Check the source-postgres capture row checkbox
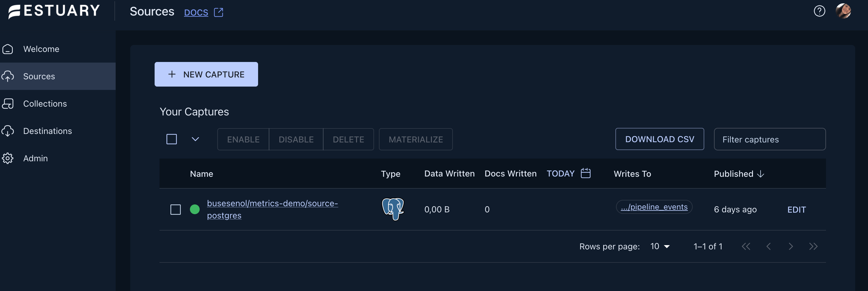Screen dimensions: 868x291 tap(176, 209)
